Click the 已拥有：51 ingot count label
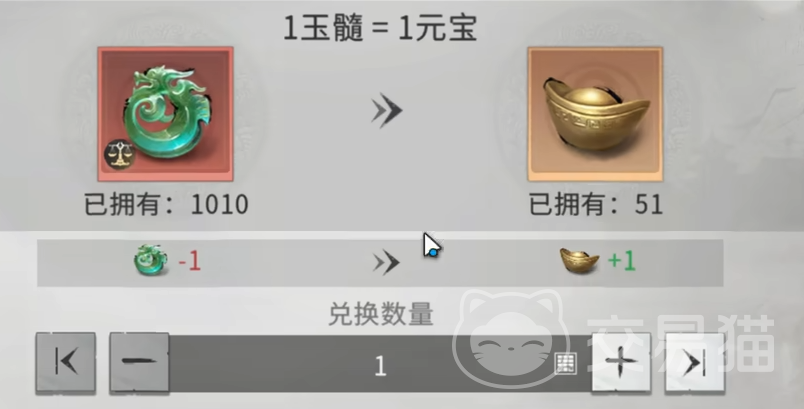This screenshot has height=409, width=804. pyautogui.click(x=596, y=205)
